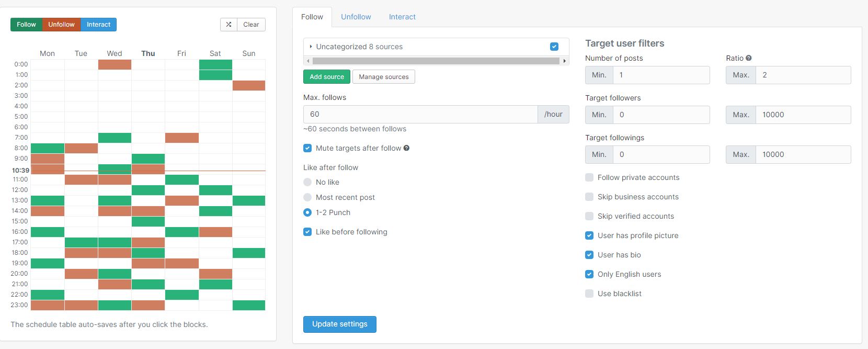Toggle Like before following checkbox

click(x=307, y=232)
